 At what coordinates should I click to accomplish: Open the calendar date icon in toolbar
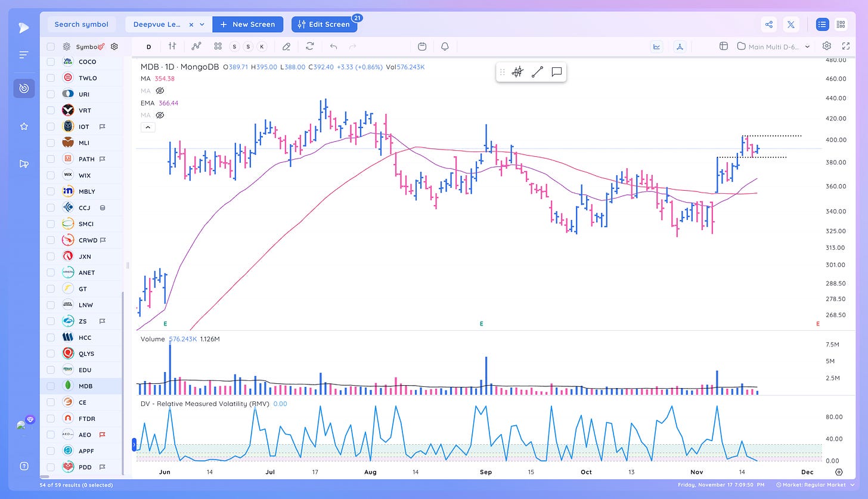(423, 47)
